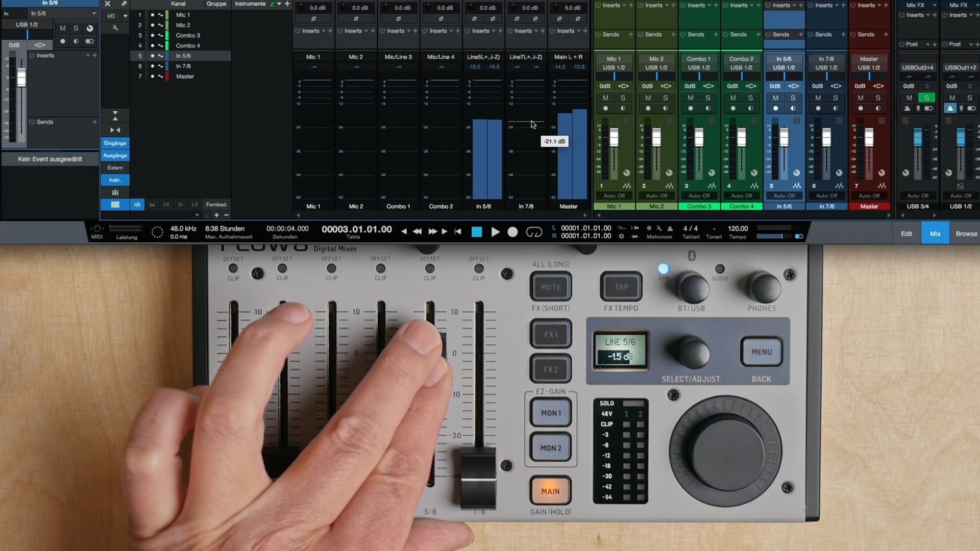980x551 pixels.
Task: Click the bar meters icon in the mixer sidebar
Action: tap(115, 192)
